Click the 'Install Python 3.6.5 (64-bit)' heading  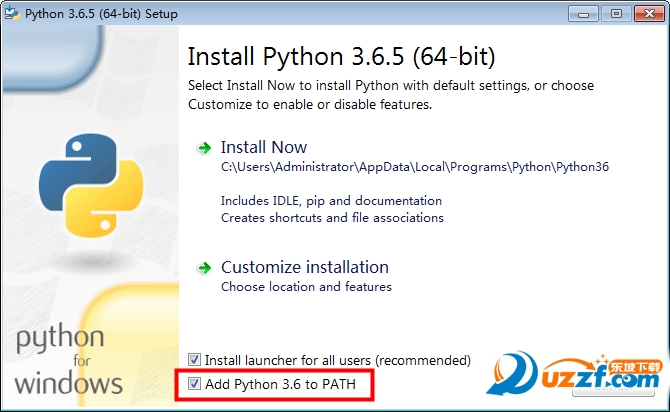[x=341, y=54]
